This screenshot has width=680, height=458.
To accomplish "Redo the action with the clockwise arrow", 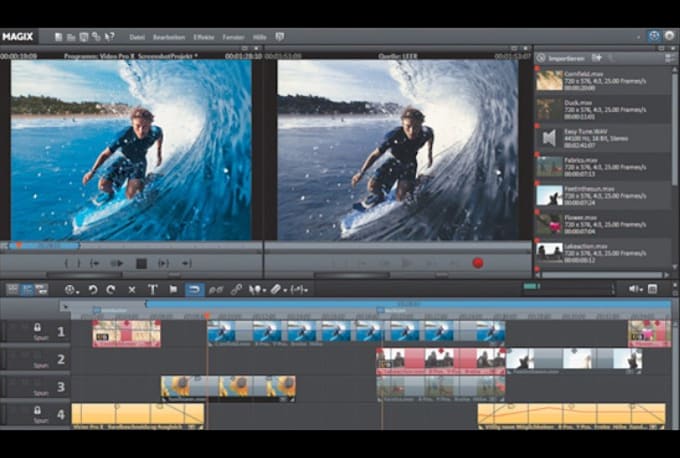I will [x=111, y=289].
